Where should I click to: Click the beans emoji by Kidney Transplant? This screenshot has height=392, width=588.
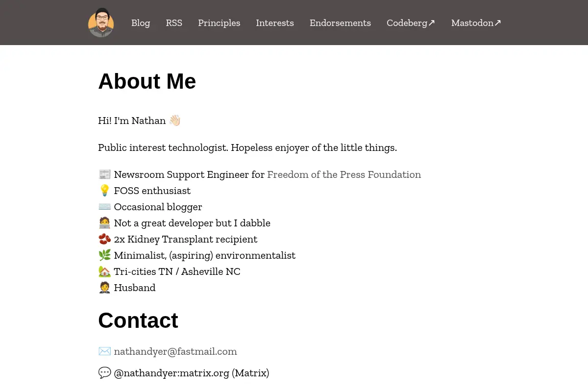click(105, 239)
